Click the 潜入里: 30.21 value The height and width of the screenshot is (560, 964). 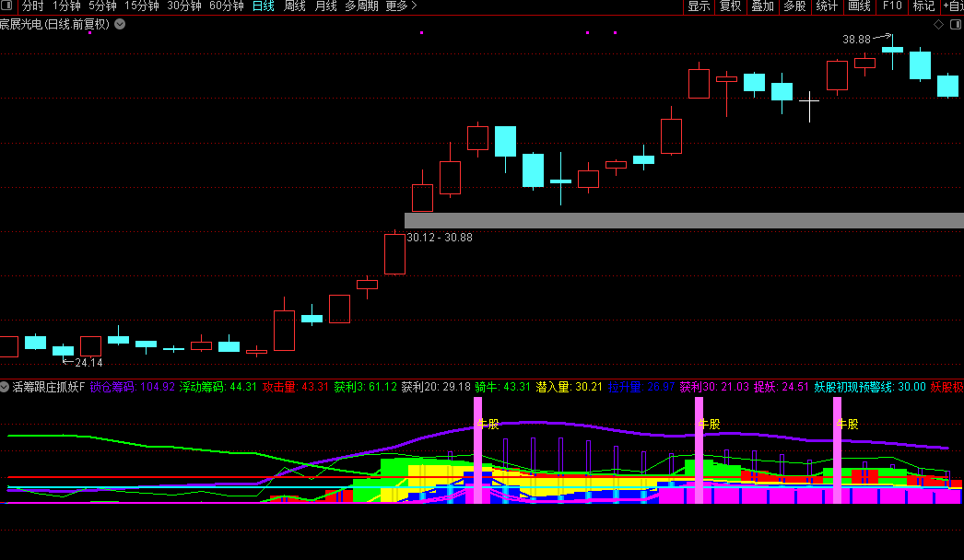[x=569, y=387]
